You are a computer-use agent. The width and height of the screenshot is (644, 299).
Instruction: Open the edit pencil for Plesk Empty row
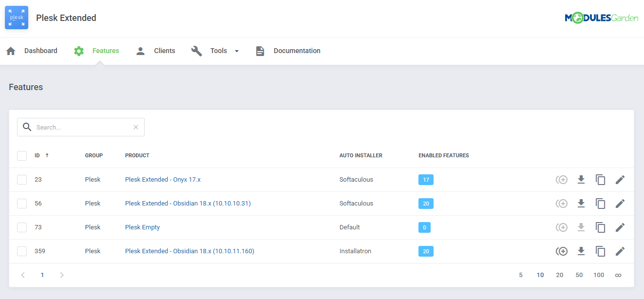click(x=620, y=227)
